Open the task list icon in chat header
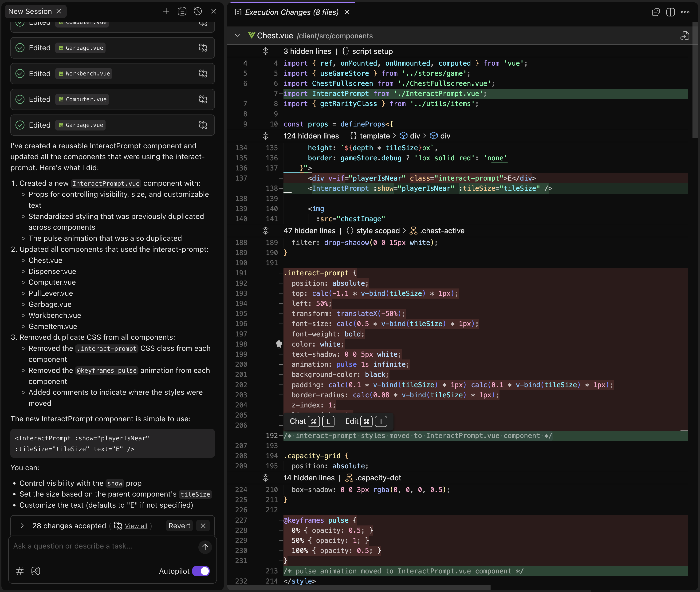The height and width of the screenshot is (592, 700). 182,12
